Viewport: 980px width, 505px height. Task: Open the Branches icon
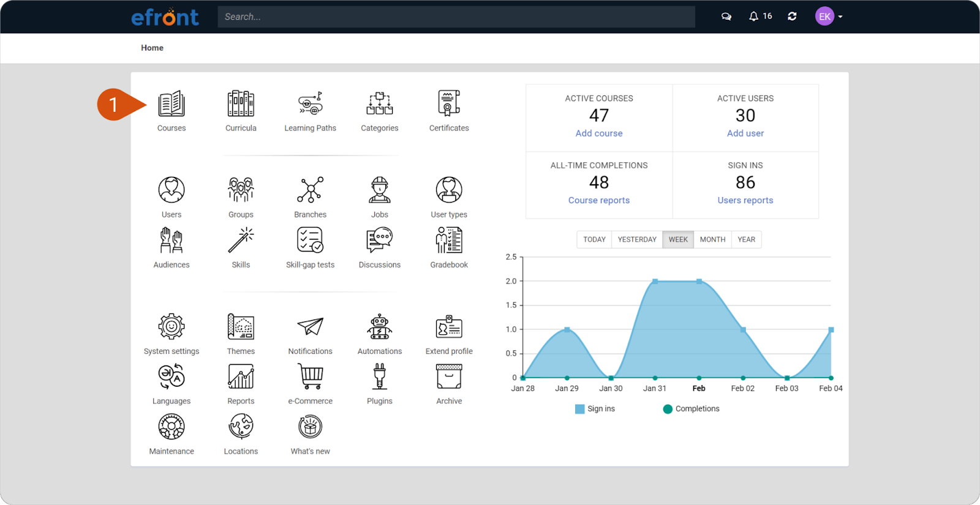[x=311, y=190]
